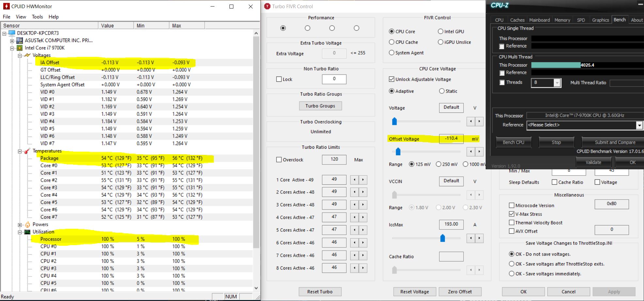Expand the Powers tree node

pyautogui.click(x=20, y=225)
